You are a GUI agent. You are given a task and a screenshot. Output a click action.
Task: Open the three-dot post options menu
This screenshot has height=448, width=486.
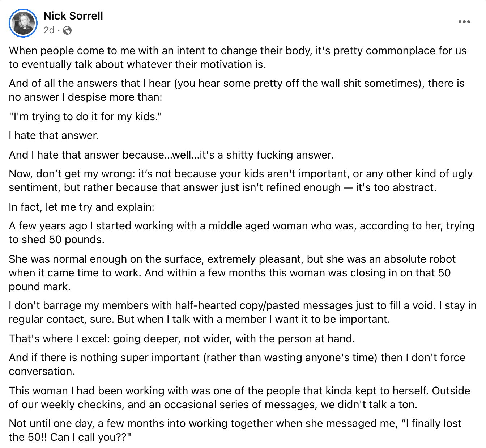click(464, 22)
